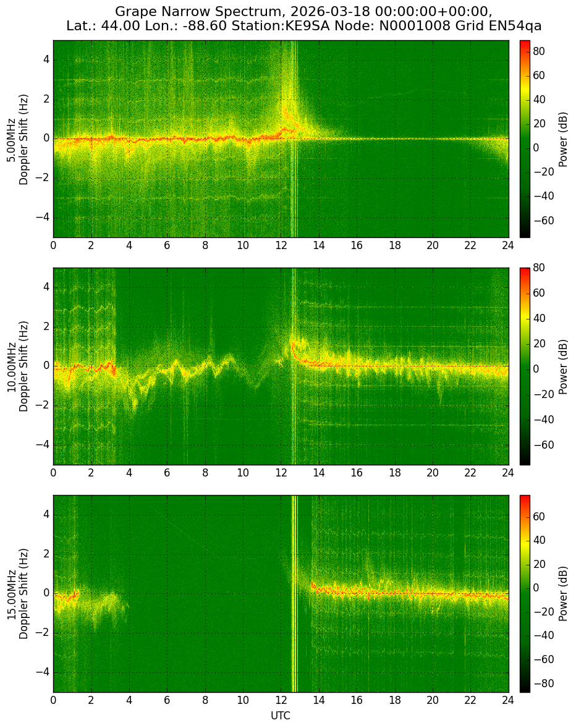The width and height of the screenshot is (576, 728).
Task: Click the 5.00MHz Doppler Shift axis label
Action: [x=17, y=140]
